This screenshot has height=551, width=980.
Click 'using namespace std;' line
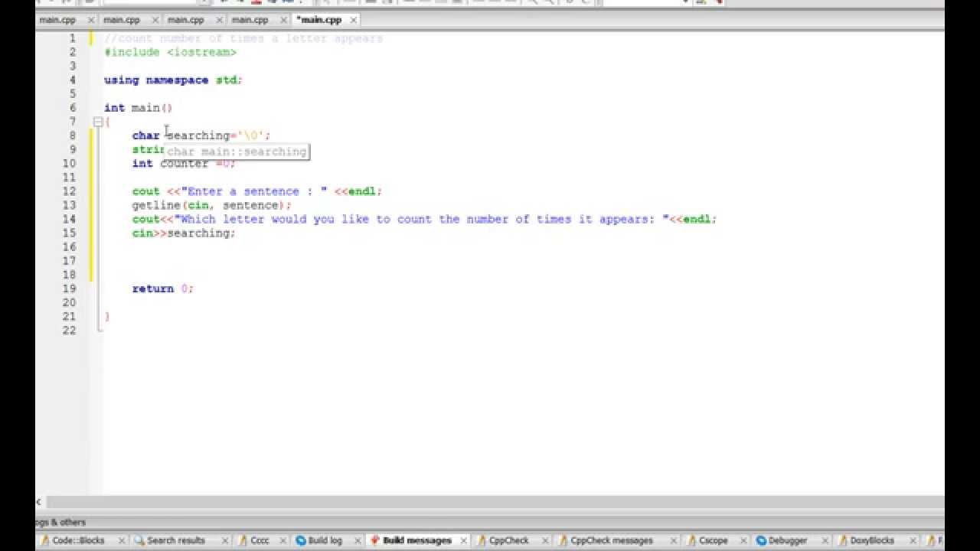[173, 80]
